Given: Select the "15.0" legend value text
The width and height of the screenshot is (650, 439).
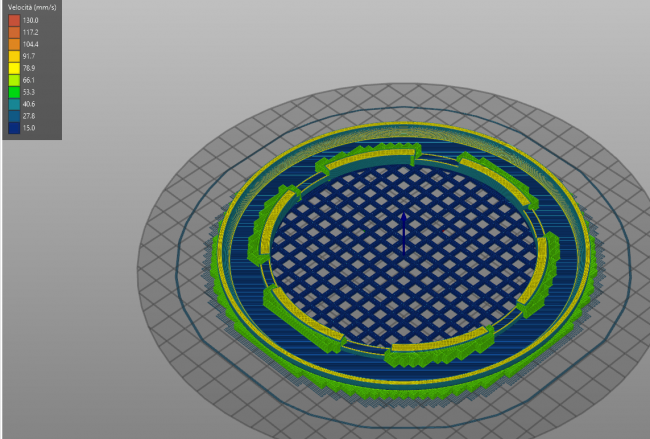Looking at the screenshot, I should click(29, 128).
